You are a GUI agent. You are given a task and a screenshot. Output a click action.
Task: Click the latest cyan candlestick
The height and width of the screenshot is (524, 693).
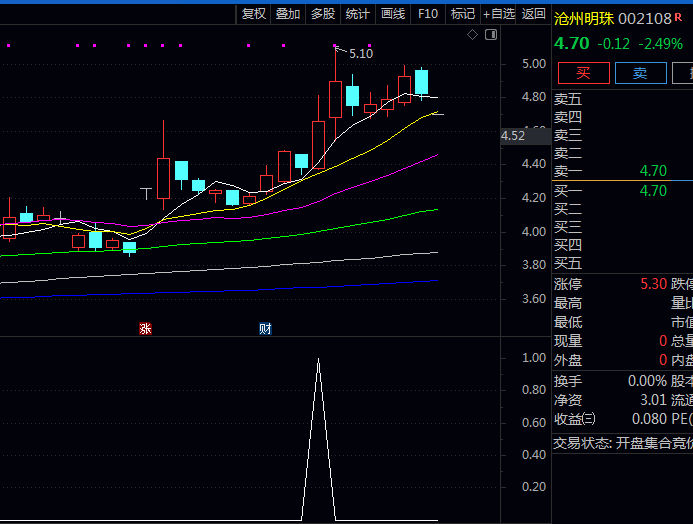pos(421,82)
